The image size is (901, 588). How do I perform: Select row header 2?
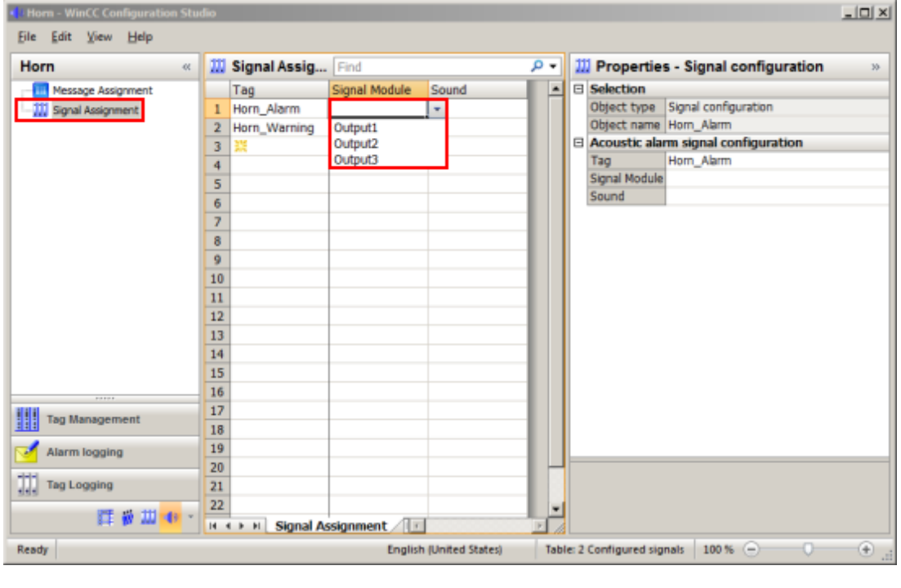pyautogui.click(x=217, y=127)
